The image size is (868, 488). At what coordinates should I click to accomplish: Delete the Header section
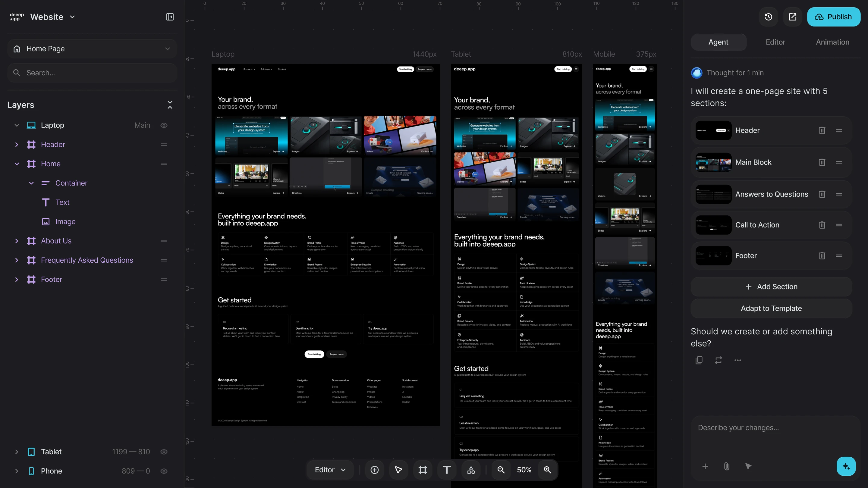coord(822,130)
